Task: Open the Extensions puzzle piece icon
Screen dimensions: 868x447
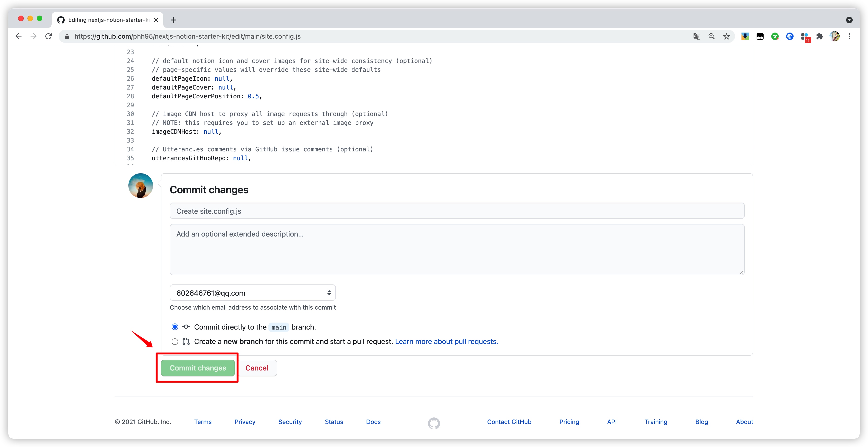Action: coord(819,36)
